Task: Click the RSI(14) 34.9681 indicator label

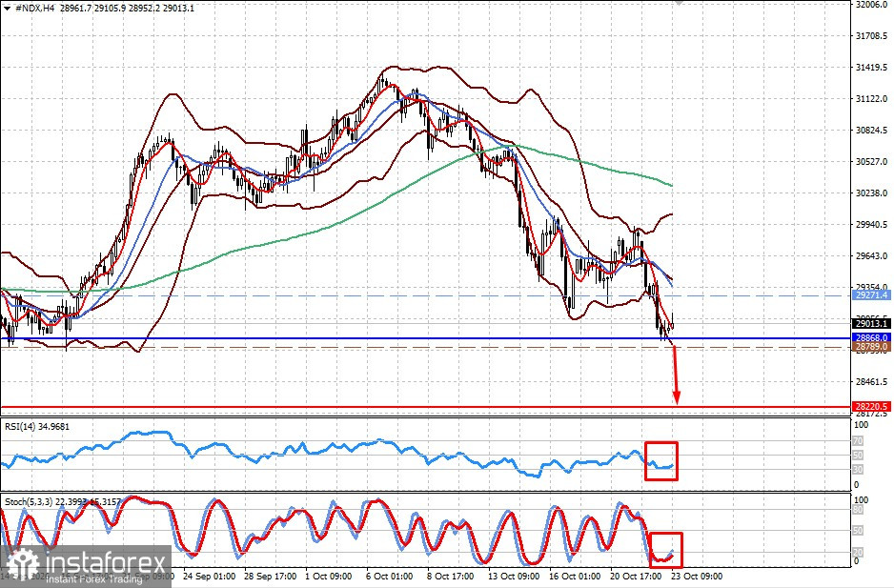Action: 37,427
